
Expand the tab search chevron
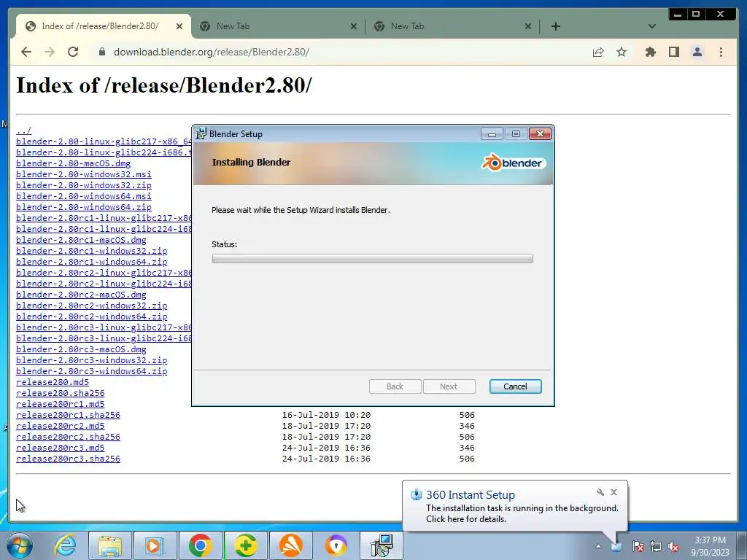(651, 26)
